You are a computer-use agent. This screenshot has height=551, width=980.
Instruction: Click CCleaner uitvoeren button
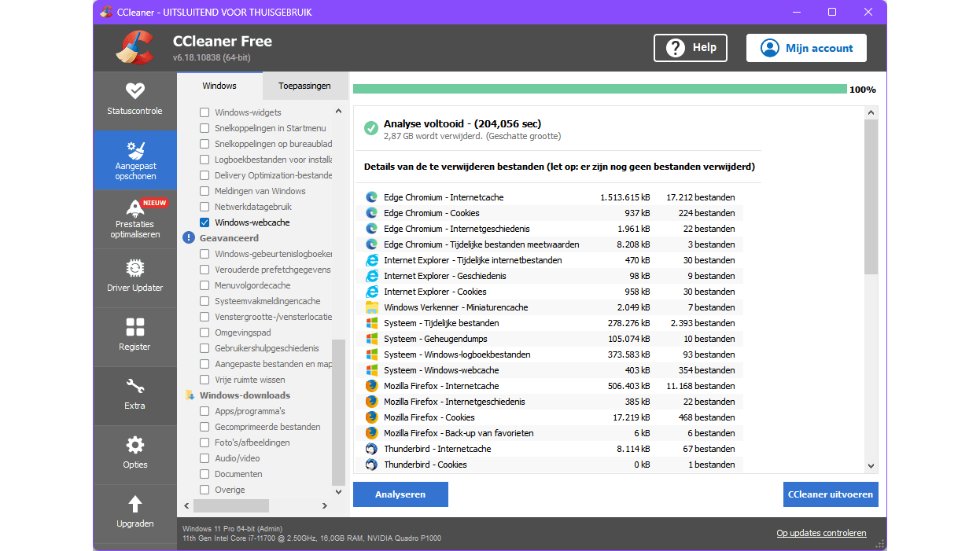(x=831, y=494)
